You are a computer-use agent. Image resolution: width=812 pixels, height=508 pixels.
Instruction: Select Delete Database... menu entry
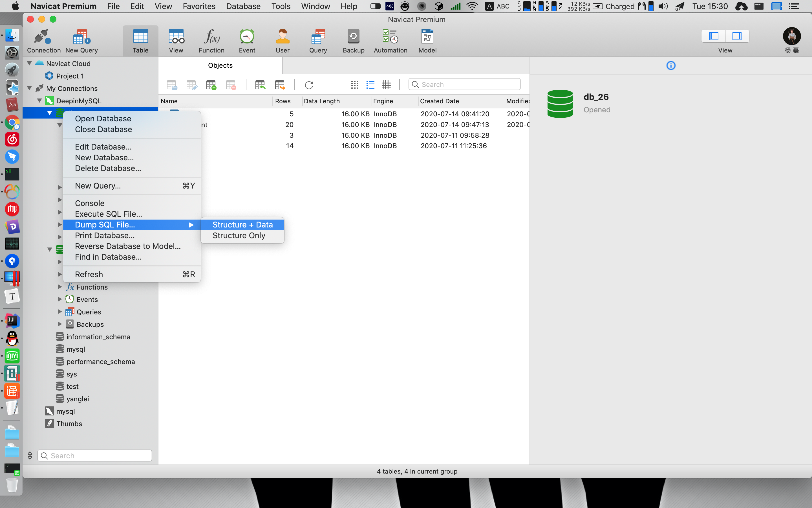[132, 168]
